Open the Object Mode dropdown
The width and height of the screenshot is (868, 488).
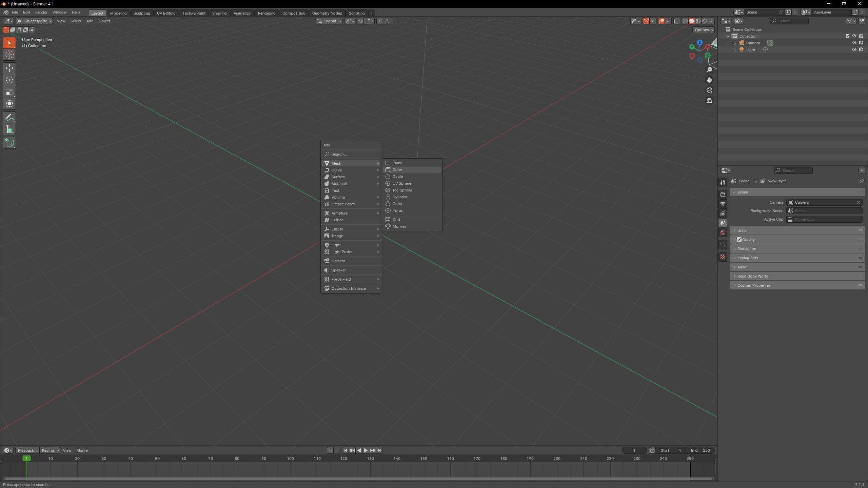35,21
